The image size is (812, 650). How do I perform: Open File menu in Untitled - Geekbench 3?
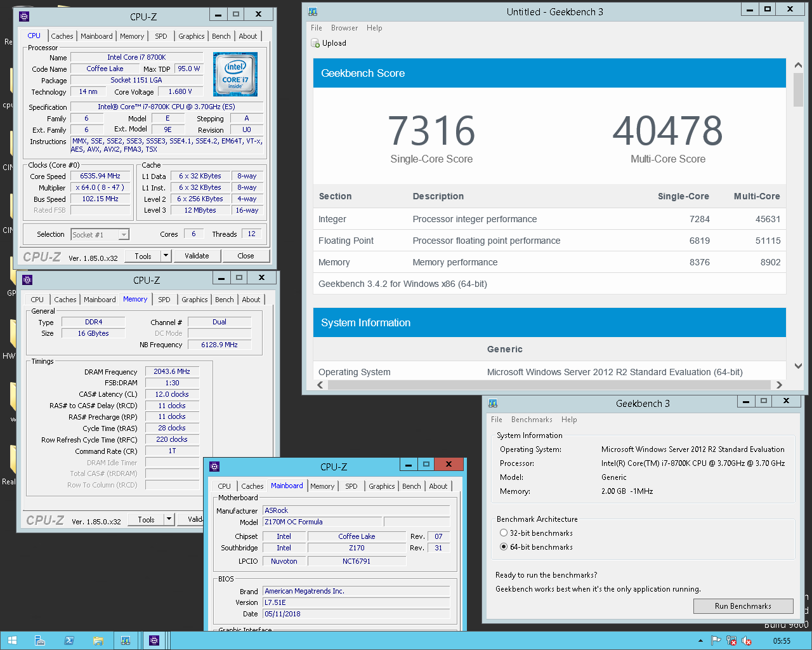click(317, 28)
